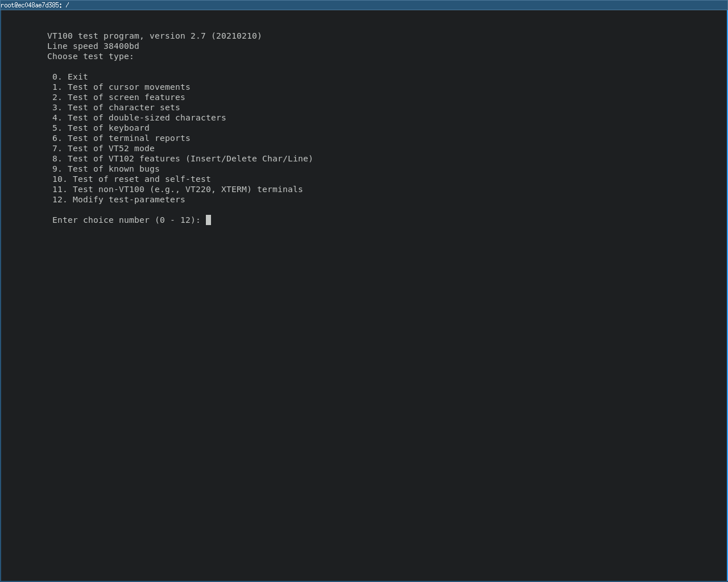Click the terminal title bar 'root@ec048ae7d385: /'

pyautogui.click(x=364, y=5)
